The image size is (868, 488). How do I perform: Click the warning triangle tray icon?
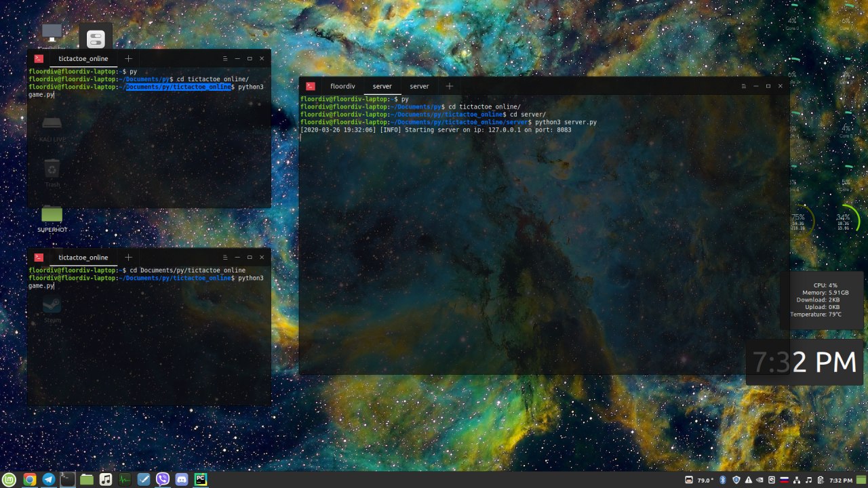[x=749, y=480]
